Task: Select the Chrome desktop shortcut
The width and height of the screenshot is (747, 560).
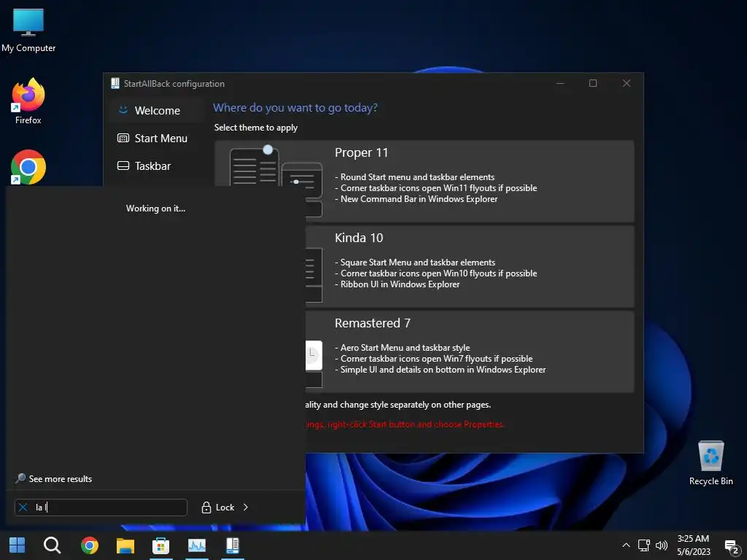Action: [28, 167]
